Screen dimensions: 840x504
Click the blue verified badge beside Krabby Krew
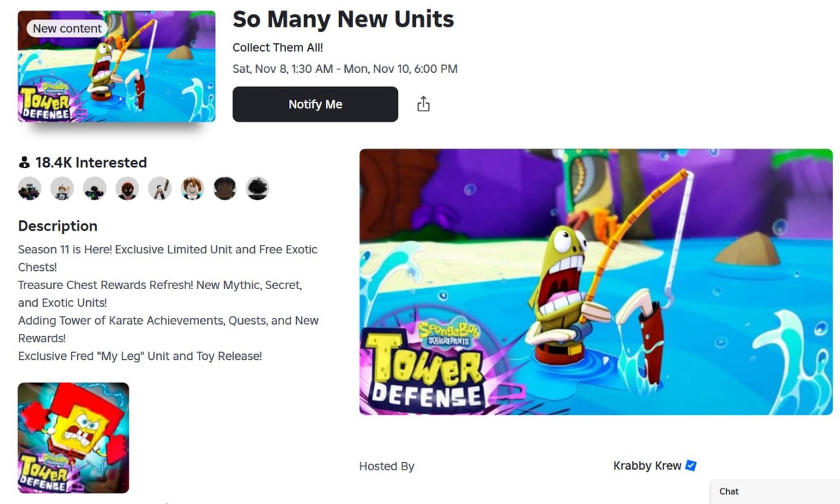click(x=691, y=465)
